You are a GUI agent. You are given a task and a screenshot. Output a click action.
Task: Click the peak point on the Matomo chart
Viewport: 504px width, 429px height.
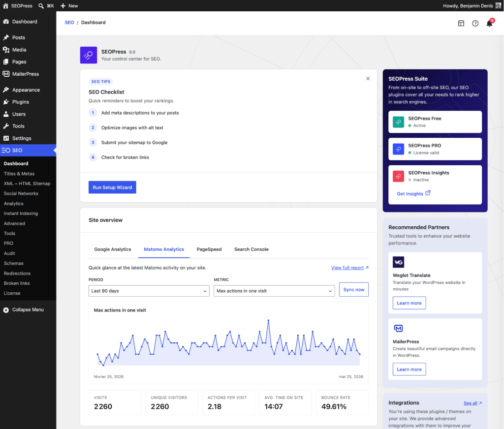click(x=268, y=320)
